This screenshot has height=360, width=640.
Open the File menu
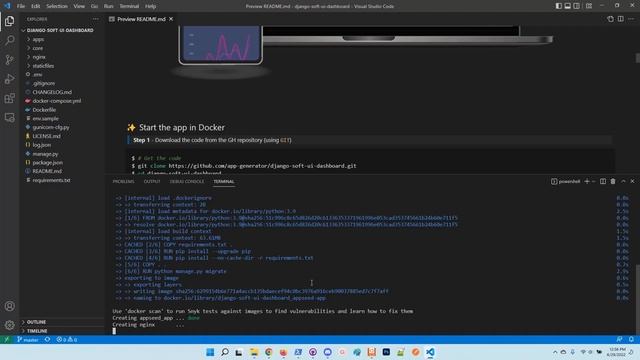[21, 6]
